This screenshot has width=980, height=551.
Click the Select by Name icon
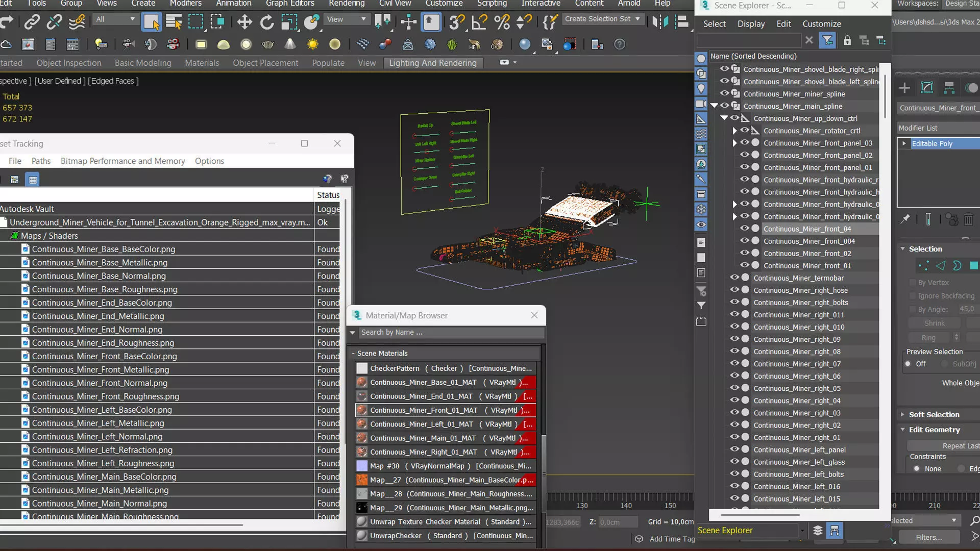[x=174, y=22]
